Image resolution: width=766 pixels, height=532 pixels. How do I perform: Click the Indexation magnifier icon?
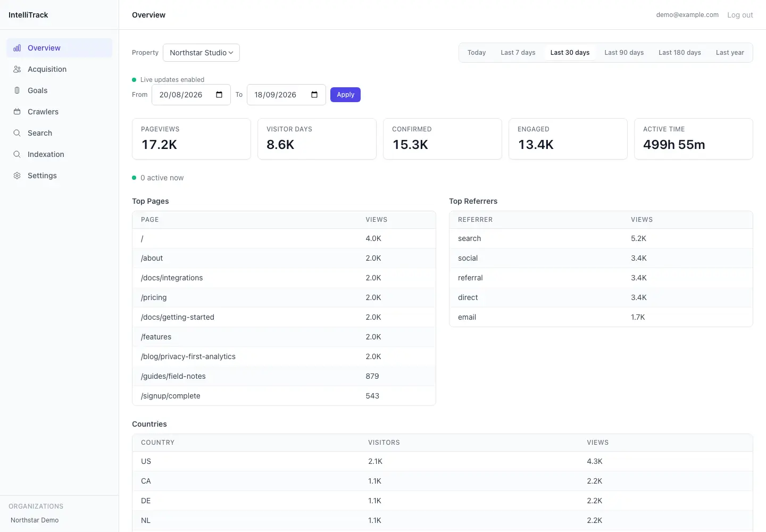[x=17, y=154]
